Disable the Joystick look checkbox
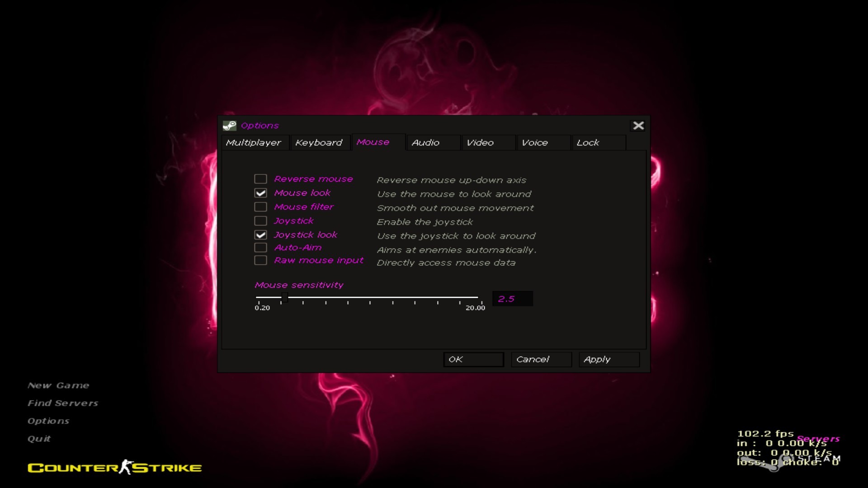Image resolution: width=868 pixels, height=488 pixels. (260, 235)
